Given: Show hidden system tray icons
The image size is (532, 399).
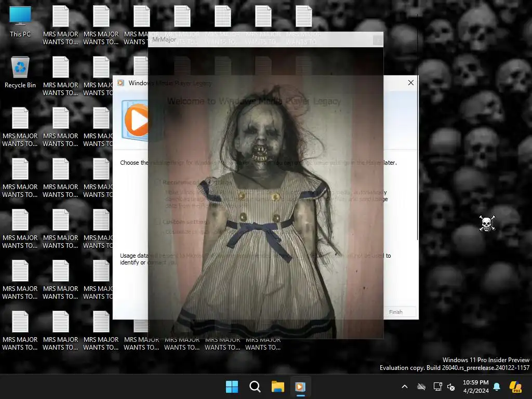Looking at the screenshot, I should [x=404, y=387].
